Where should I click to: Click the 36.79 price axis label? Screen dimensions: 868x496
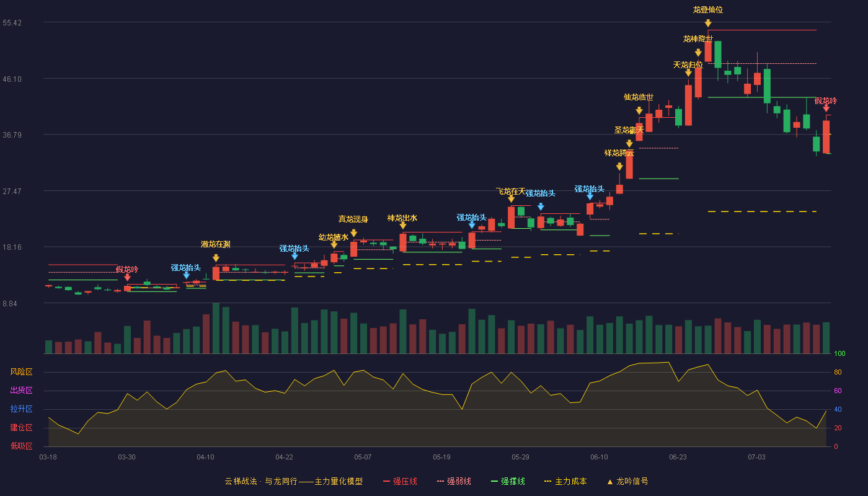[x=12, y=135]
